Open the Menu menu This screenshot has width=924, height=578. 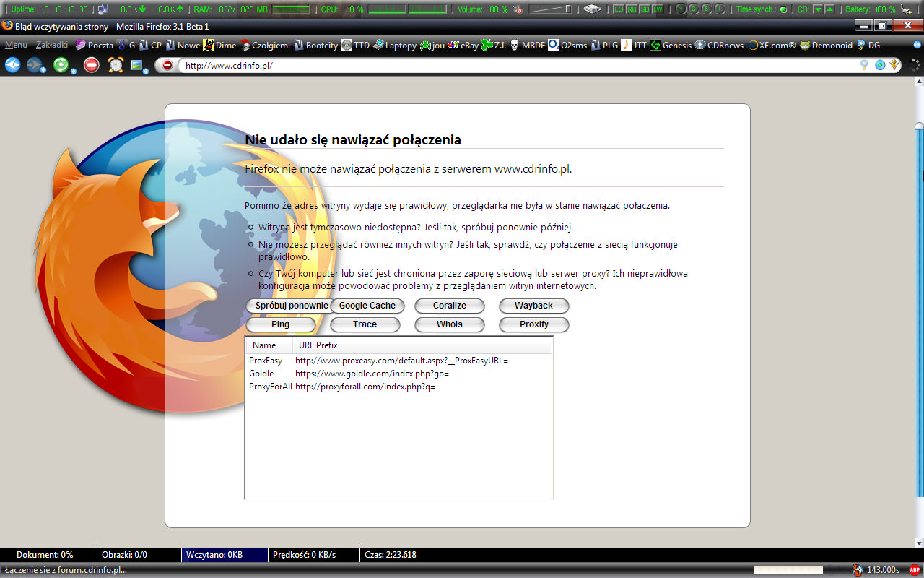16,45
